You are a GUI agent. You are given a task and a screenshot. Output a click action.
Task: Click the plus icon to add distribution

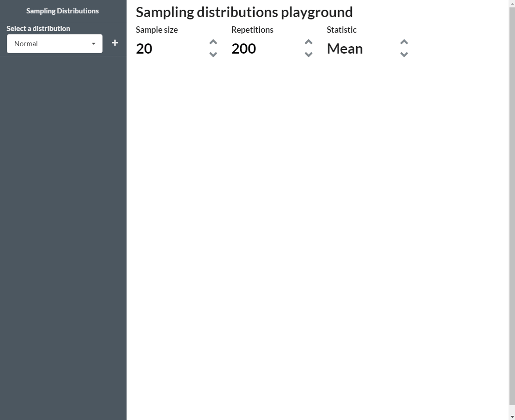[x=115, y=43]
